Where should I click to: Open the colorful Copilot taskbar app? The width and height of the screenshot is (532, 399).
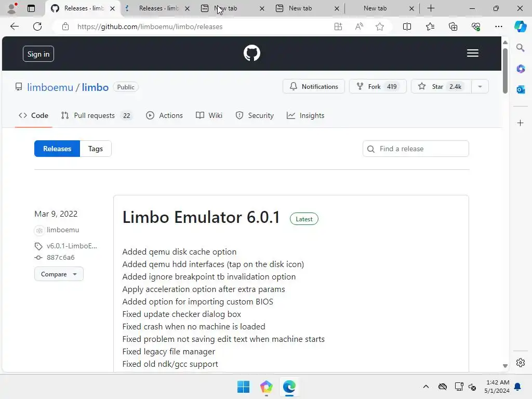tap(267, 387)
